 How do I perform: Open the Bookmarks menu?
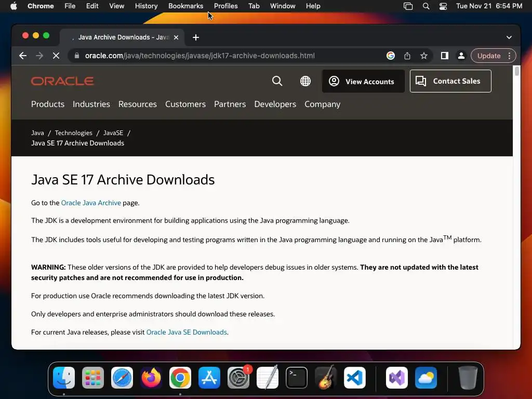click(185, 6)
